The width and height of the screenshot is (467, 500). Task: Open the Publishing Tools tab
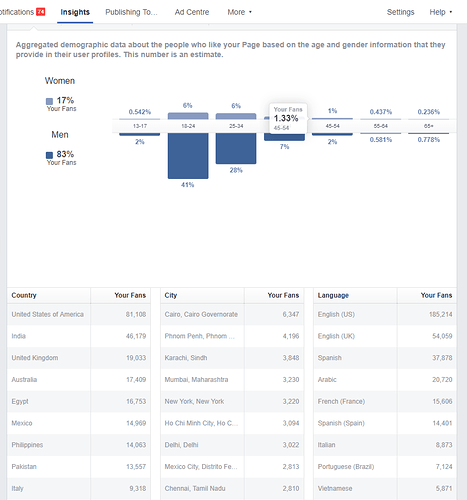pos(131,12)
